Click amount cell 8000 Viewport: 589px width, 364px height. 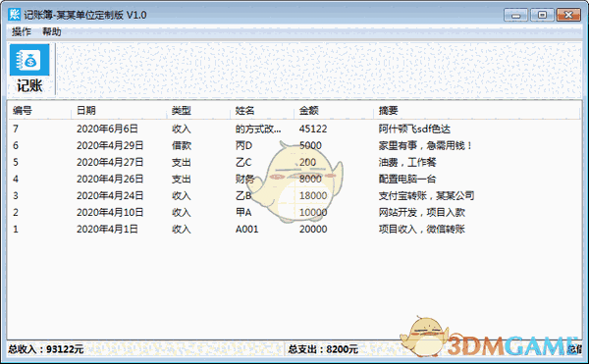click(310, 179)
